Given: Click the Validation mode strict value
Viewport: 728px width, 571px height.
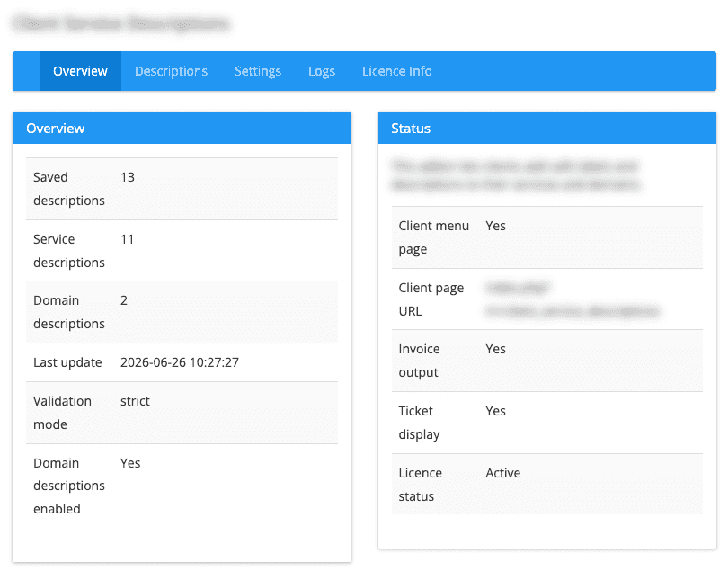Looking at the screenshot, I should (135, 401).
